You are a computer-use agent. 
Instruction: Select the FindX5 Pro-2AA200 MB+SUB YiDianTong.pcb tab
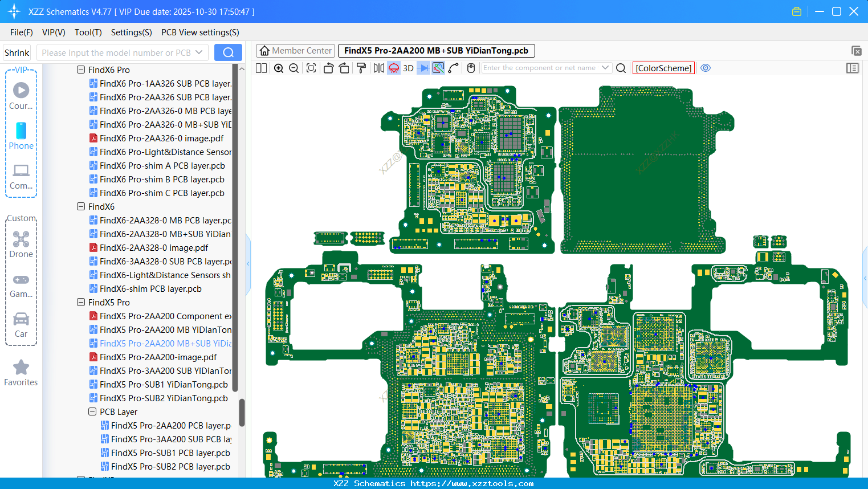pos(437,51)
